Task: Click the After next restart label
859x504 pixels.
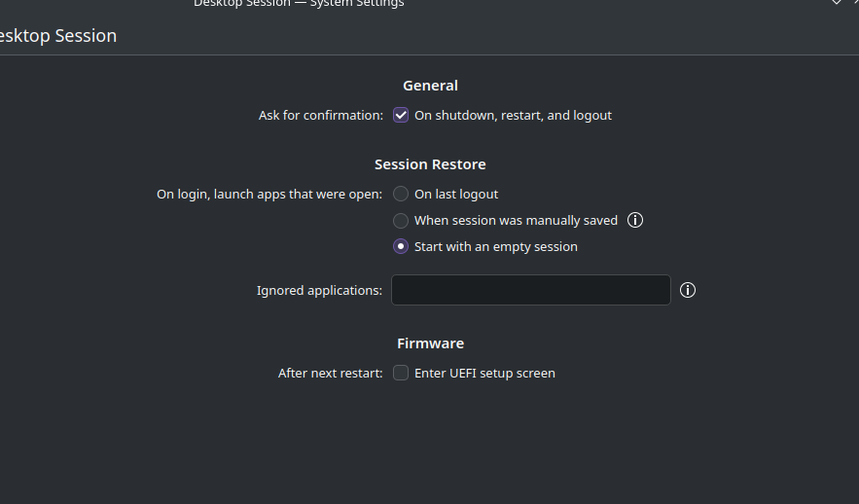Action: point(331,373)
